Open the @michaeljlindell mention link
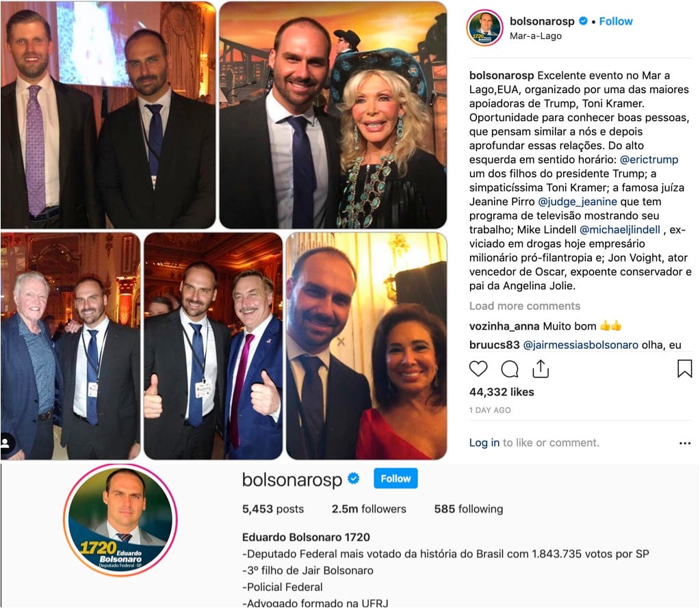This screenshot has width=700, height=608. 620,230
